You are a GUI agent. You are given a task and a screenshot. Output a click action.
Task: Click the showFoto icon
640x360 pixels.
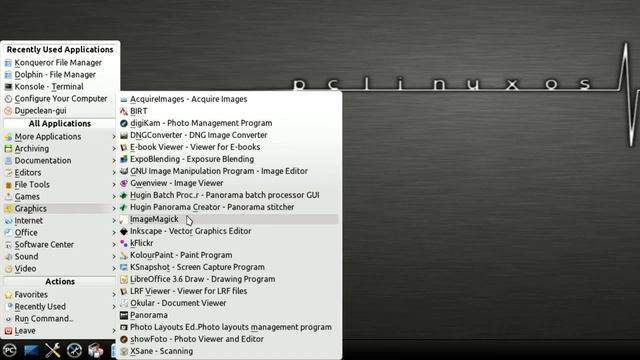click(124, 339)
